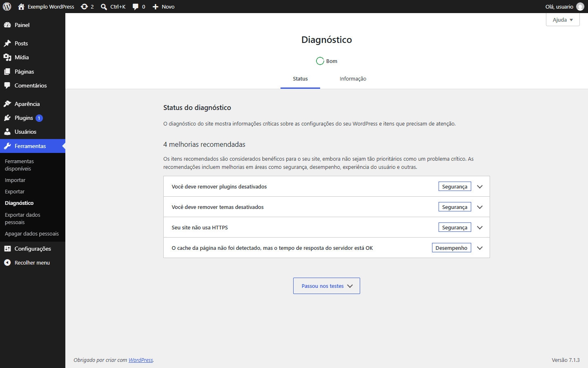This screenshot has width=588, height=368.
Task: Click the Desempenho badge on cache item
Action: click(452, 248)
